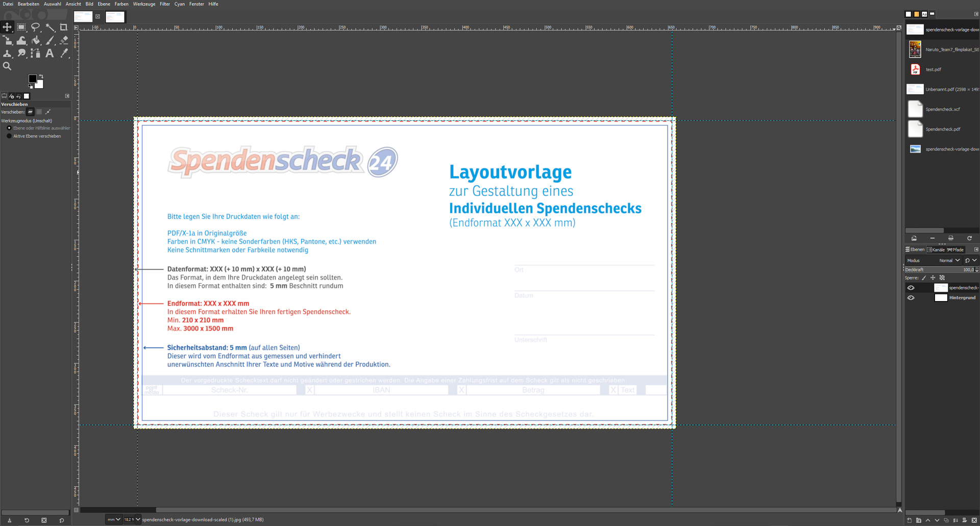Viewport: 980px width, 526px height.
Task: Reset colors to default black and white
Action: pos(30,86)
